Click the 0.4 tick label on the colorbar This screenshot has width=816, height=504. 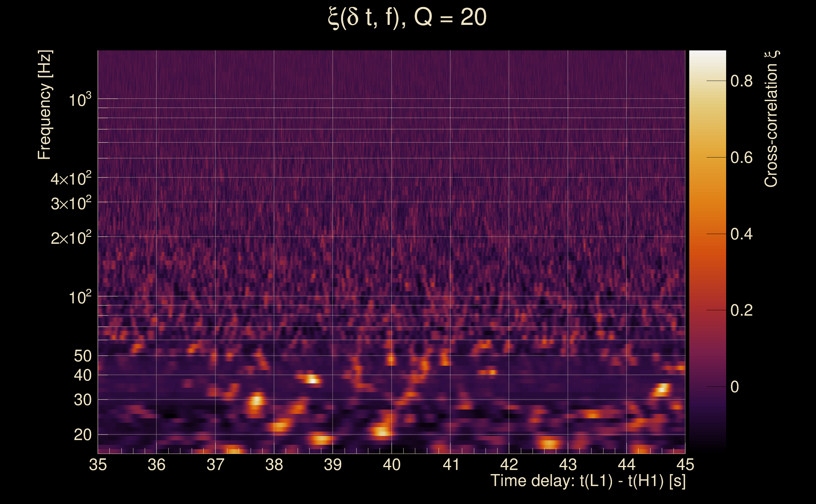[741, 234]
